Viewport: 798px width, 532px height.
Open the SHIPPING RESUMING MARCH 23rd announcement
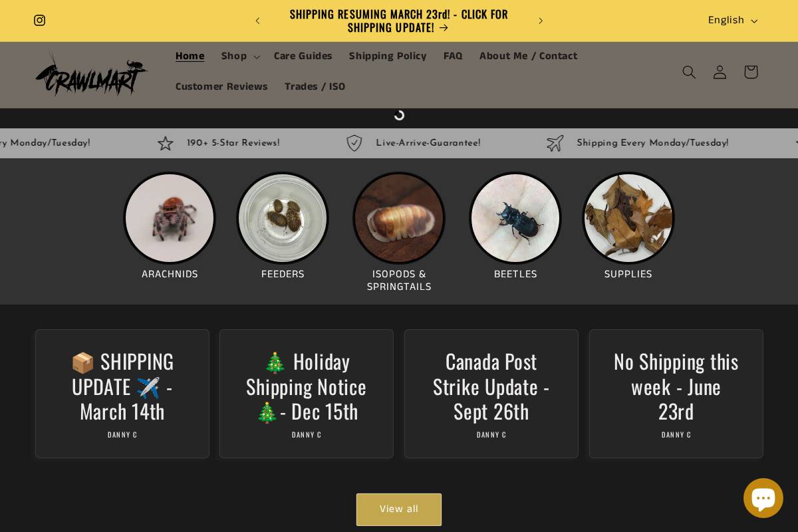point(398,21)
